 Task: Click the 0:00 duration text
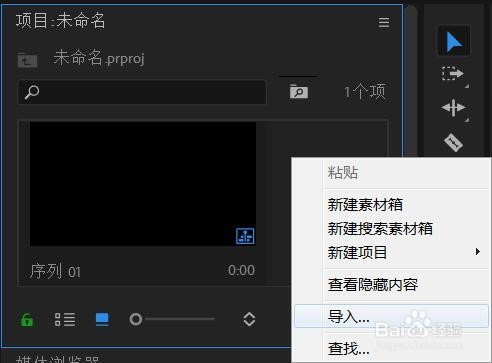pos(241,270)
